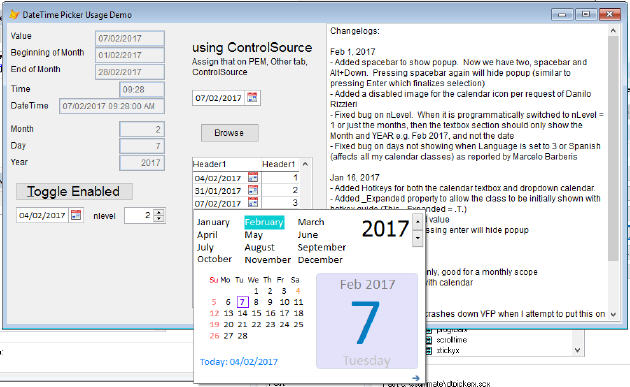Pick orange Saturday 4 in calendar
The width and height of the screenshot is (630, 387).
[298, 291]
